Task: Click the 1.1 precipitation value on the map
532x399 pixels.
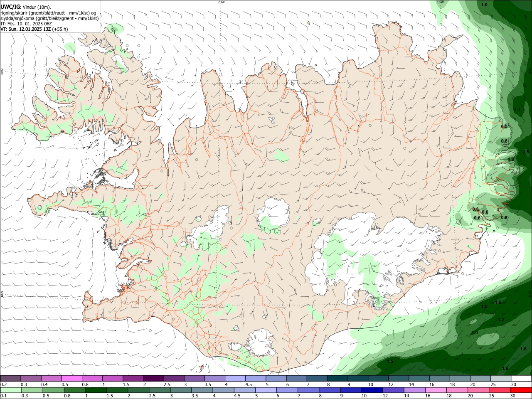Action: pos(517,110)
